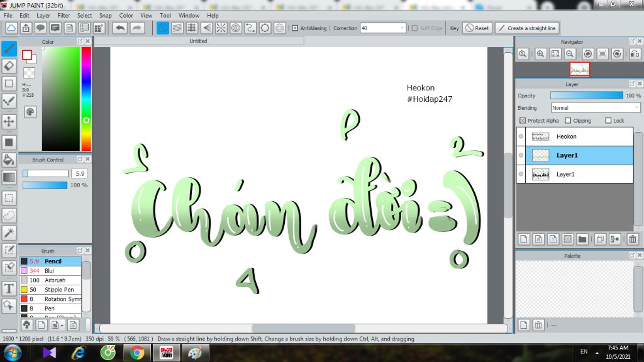Open the Blending mode dropdown
The height and width of the screenshot is (362, 644).
click(596, 107)
